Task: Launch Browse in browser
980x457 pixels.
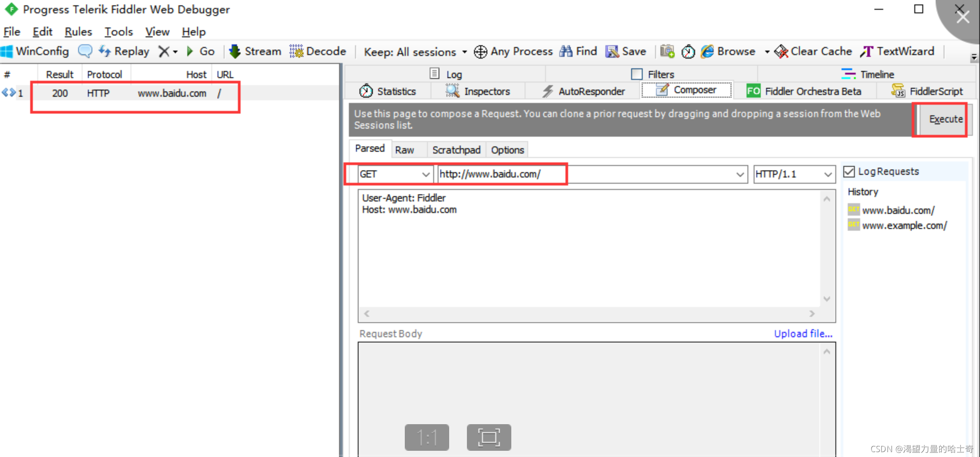Action: point(728,51)
